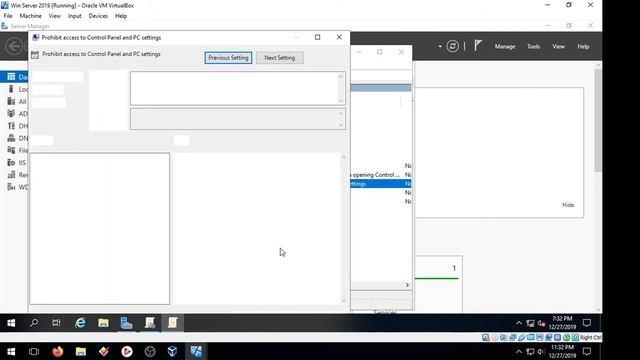Click the right arrow of the policy list's horizontal scrollbar
This screenshot has width=640, height=360.
point(407,285)
